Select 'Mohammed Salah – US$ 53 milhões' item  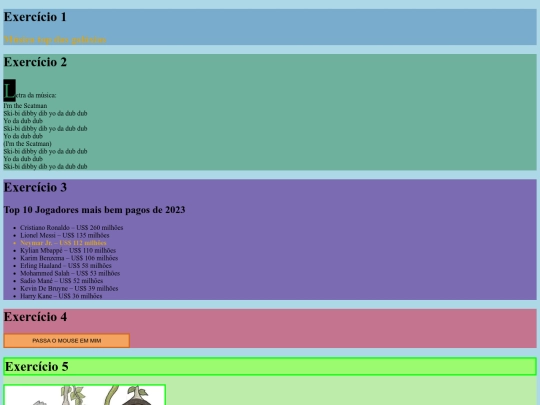point(70,273)
